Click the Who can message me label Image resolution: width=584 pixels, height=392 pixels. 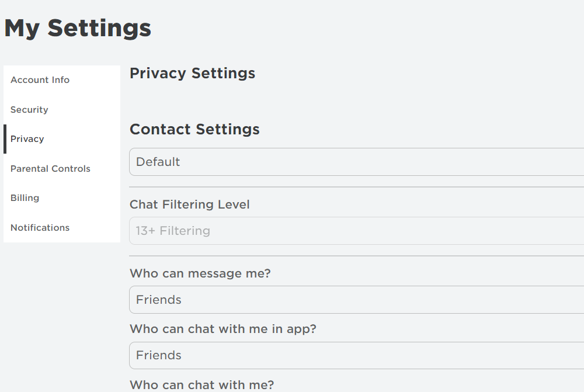(x=200, y=273)
